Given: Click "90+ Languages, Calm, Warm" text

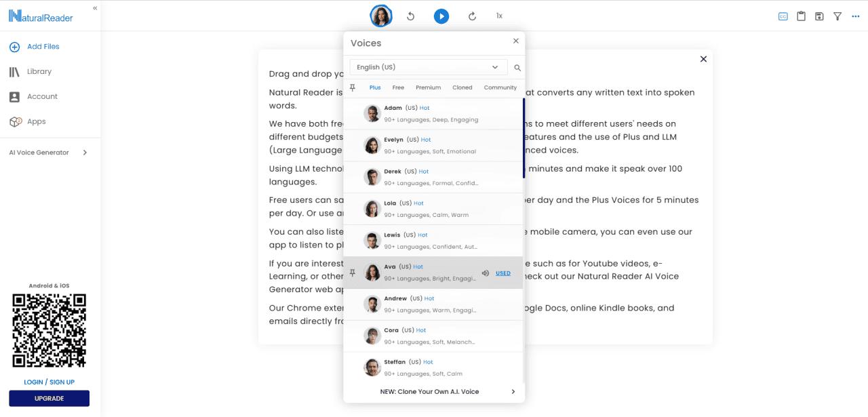Looking at the screenshot, I should 426,215.
